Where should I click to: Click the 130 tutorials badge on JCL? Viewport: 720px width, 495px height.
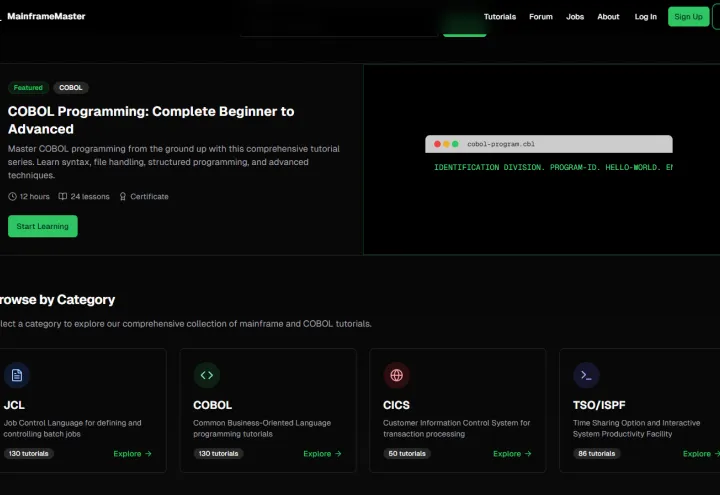pos(28,454)
